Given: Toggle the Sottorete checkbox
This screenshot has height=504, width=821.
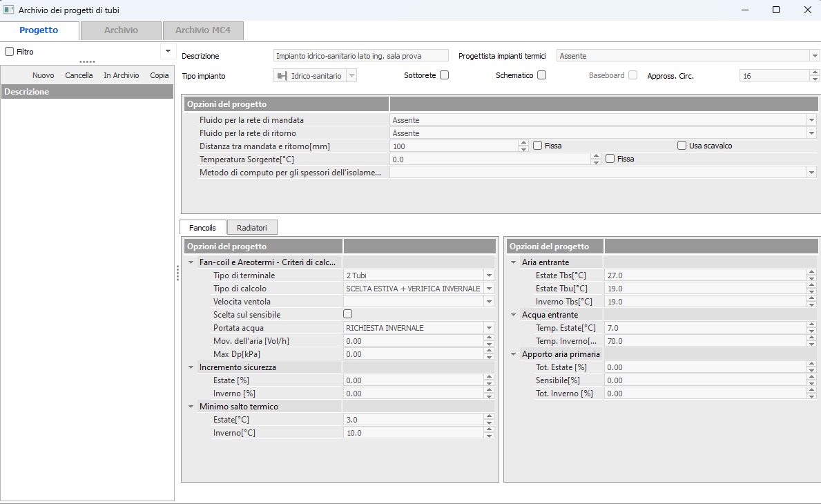Looking at the screenshot, I should (445, 75).
